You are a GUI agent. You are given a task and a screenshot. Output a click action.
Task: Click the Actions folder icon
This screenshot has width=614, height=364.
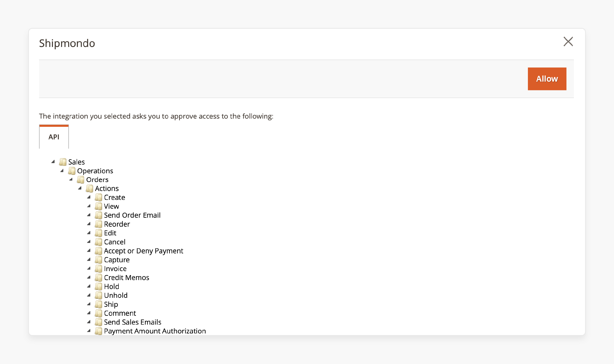point(89,189)
